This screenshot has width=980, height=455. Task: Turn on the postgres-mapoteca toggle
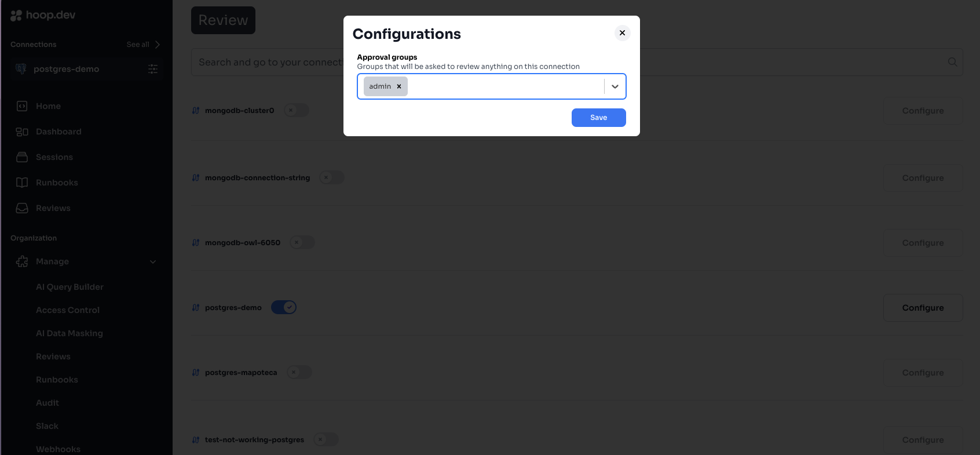click(x=299, y=372)
